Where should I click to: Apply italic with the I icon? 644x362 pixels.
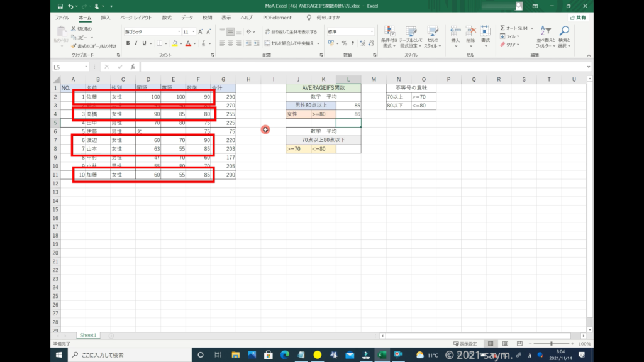tap(136, 43)
